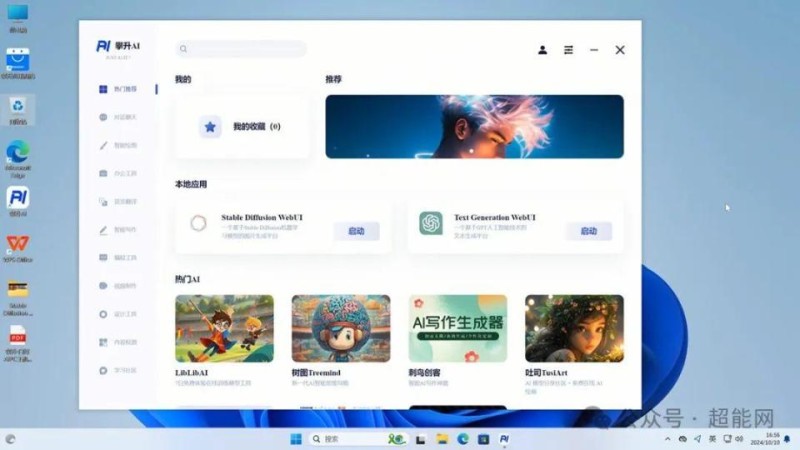The height and width of the screenshot is (450, 800).
Task: Open the taskbar clock showing 16:56
Action: click(765, 439)
